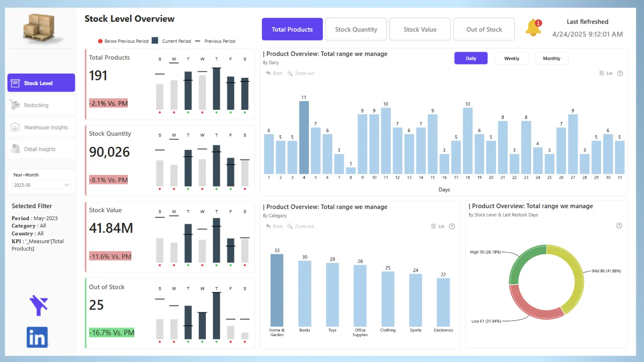The height and width of the screenshot is (362, 644).
Task: Click the Restocking cart icon
Action: (x=15, y=105)
